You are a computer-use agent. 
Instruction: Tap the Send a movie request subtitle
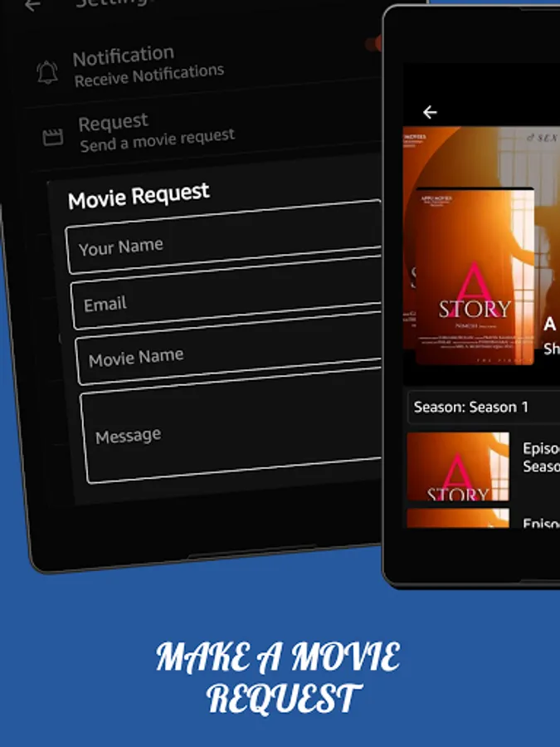157,140
